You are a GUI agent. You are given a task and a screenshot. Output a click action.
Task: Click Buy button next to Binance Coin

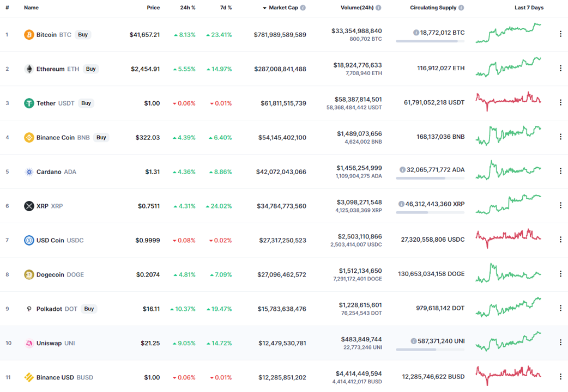tap(101, 138)
